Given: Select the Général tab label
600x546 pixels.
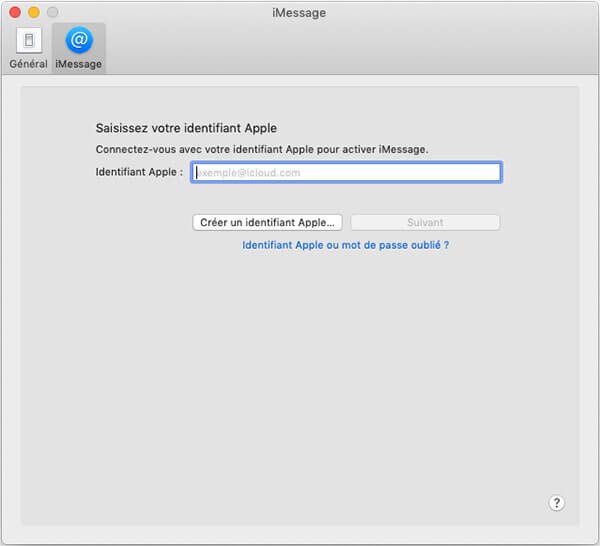Looking at the screenshot, I should click(28, 64).
